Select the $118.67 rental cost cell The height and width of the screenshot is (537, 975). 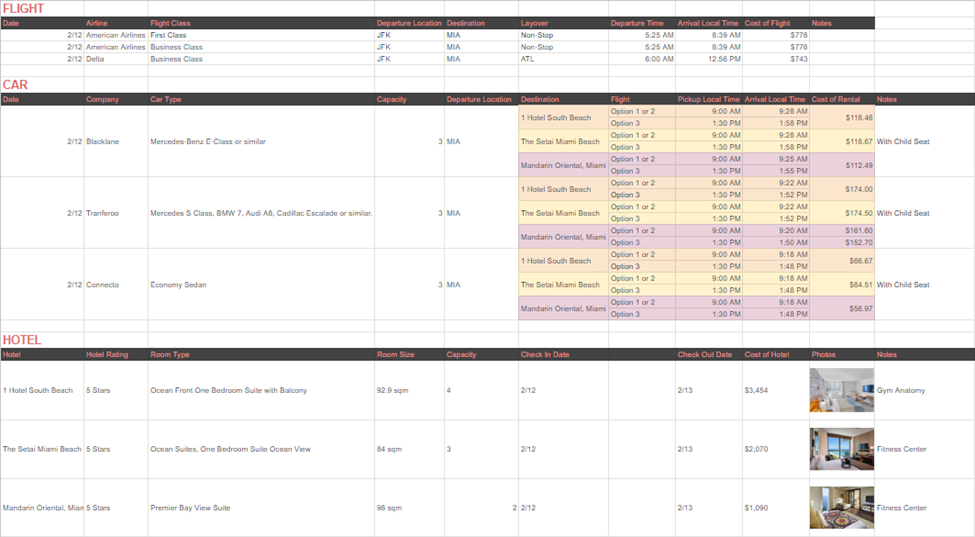click(x=842, y=142)
